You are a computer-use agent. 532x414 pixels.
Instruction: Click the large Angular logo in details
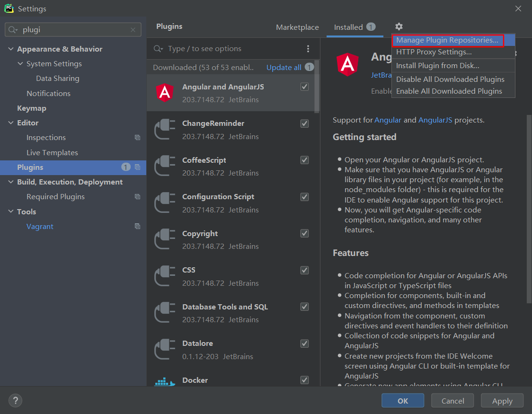pos(347,64)
